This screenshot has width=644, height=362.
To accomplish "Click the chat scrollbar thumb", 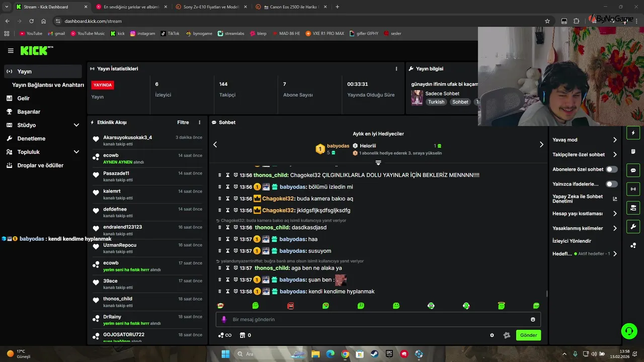I will tap(547, 294).
